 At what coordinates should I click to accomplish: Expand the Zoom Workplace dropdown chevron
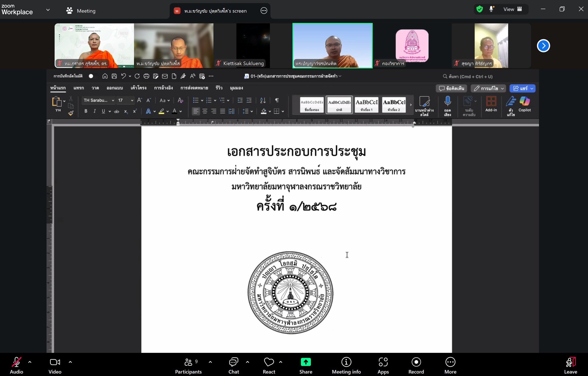pyautogui.click(x=48, y=10)
